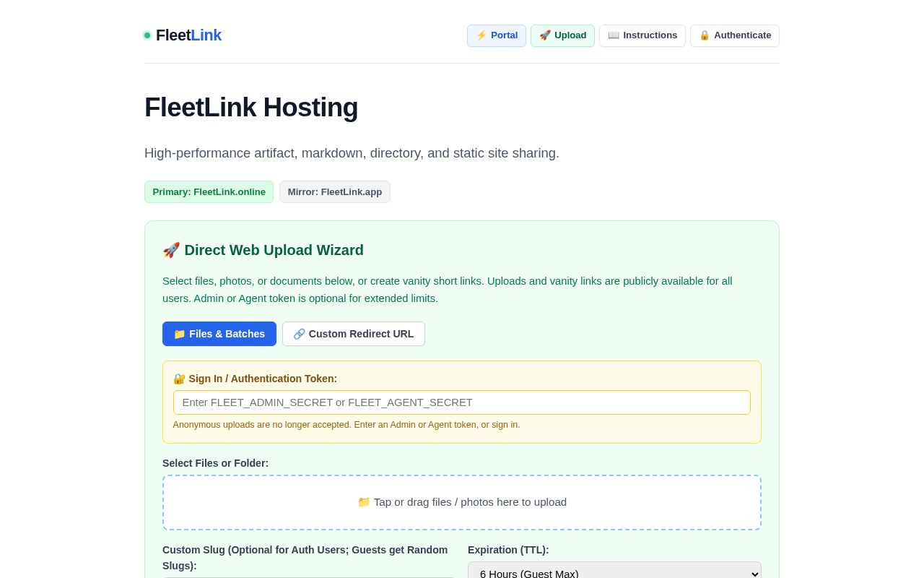Open the Instructions page
Viewport: 924px width, 578px height.
click(642, 35)
